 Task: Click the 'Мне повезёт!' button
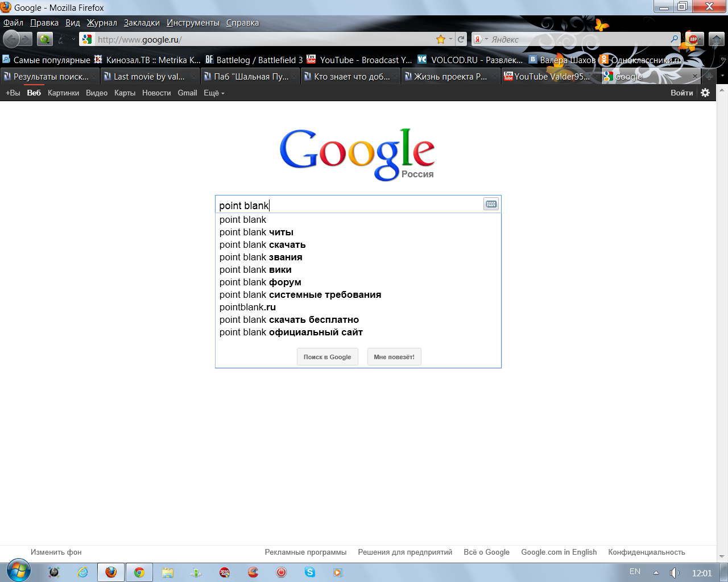point(394,357)
